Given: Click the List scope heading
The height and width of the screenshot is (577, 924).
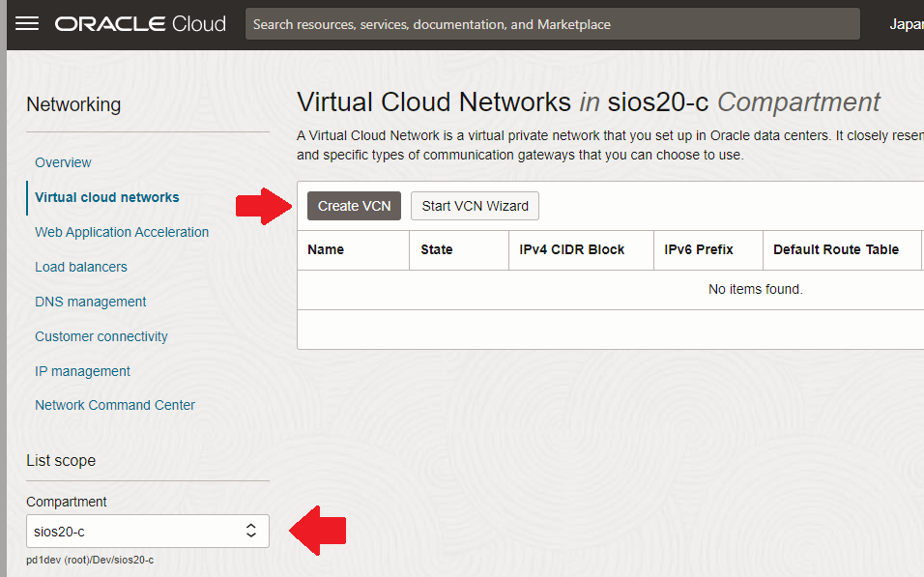Looking at the screenshot, I should [61, 461].
